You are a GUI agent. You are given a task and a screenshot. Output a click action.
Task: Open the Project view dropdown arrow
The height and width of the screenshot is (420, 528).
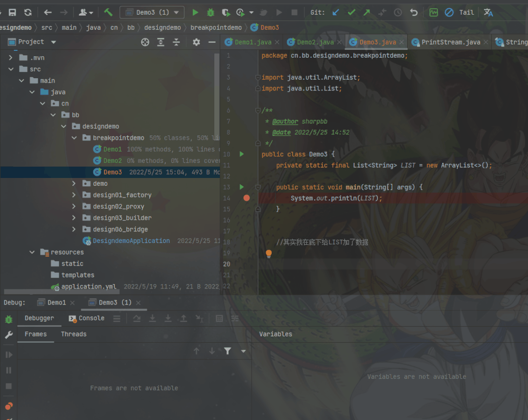(53, 42)
